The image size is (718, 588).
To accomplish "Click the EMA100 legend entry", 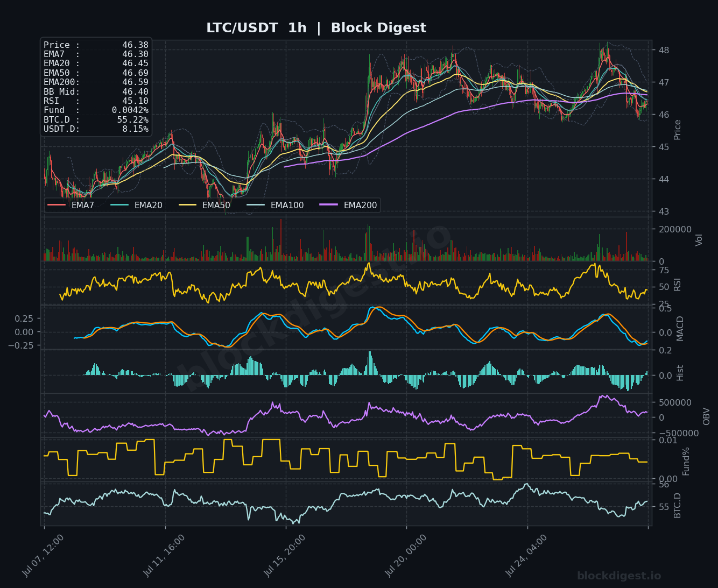I will (x=275, y=205).
